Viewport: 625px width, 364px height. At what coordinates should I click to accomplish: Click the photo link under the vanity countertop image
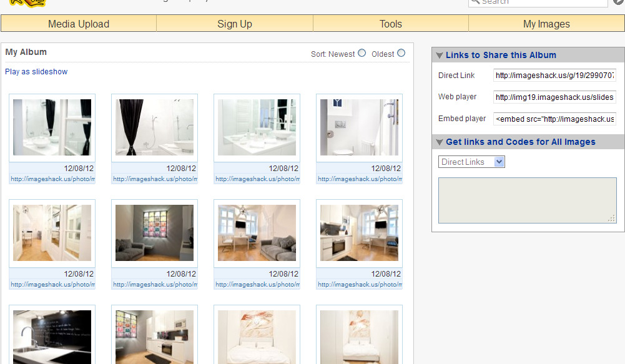click(x=257, y=179)
